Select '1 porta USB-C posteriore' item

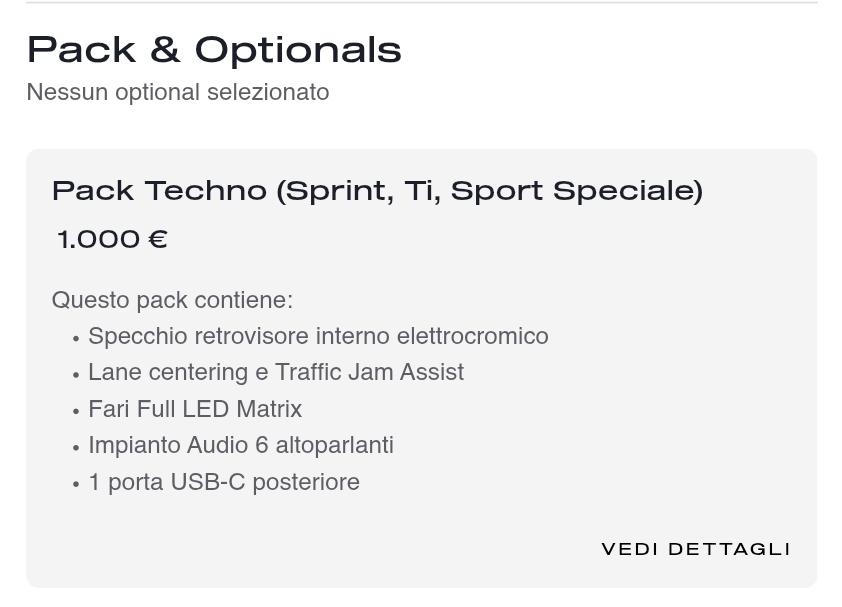(224, 482)
